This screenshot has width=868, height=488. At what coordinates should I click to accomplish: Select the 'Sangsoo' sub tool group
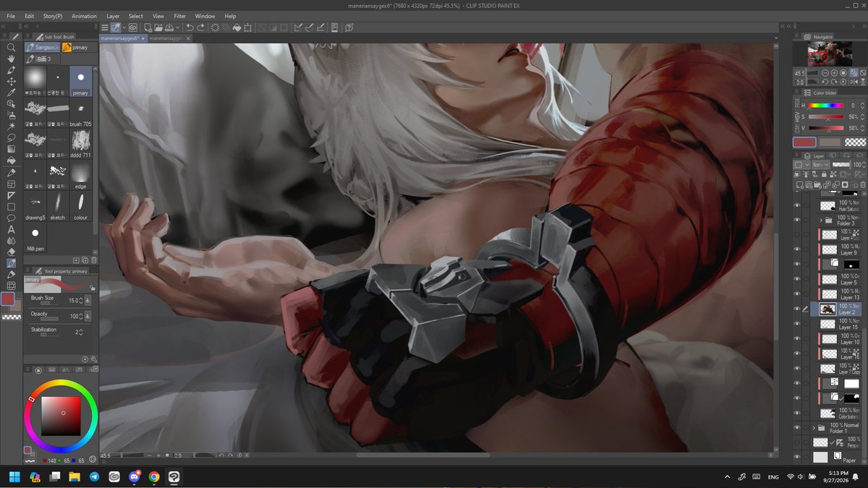[42, 48]
